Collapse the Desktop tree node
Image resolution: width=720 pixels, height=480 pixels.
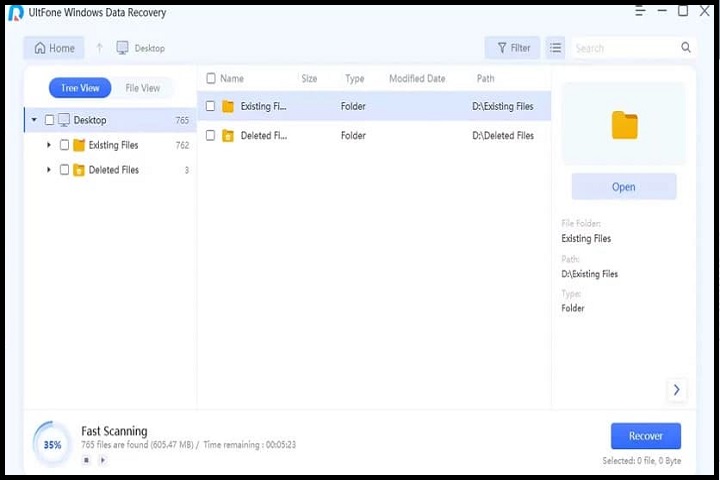tap(35, 120)
